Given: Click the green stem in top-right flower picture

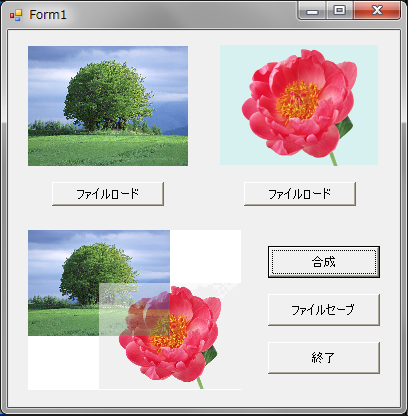Looking at the screenshot, I should (333, 159).
